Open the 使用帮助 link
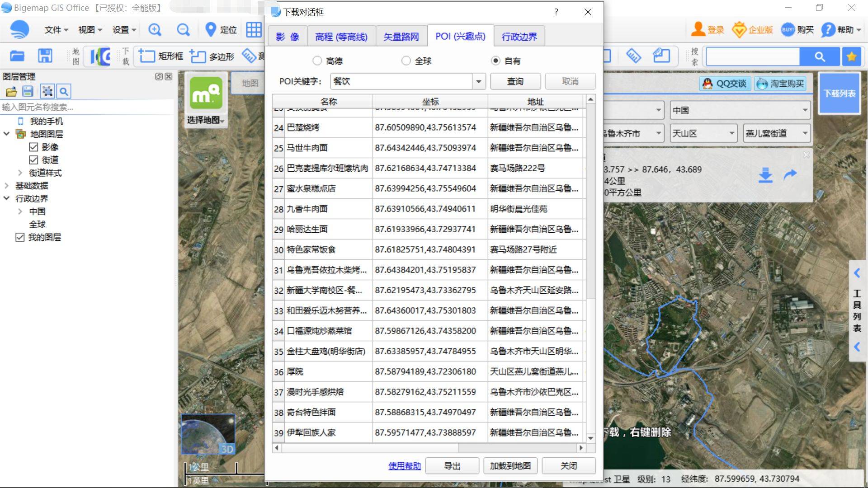The image size is (868, 488). [405, 466]
